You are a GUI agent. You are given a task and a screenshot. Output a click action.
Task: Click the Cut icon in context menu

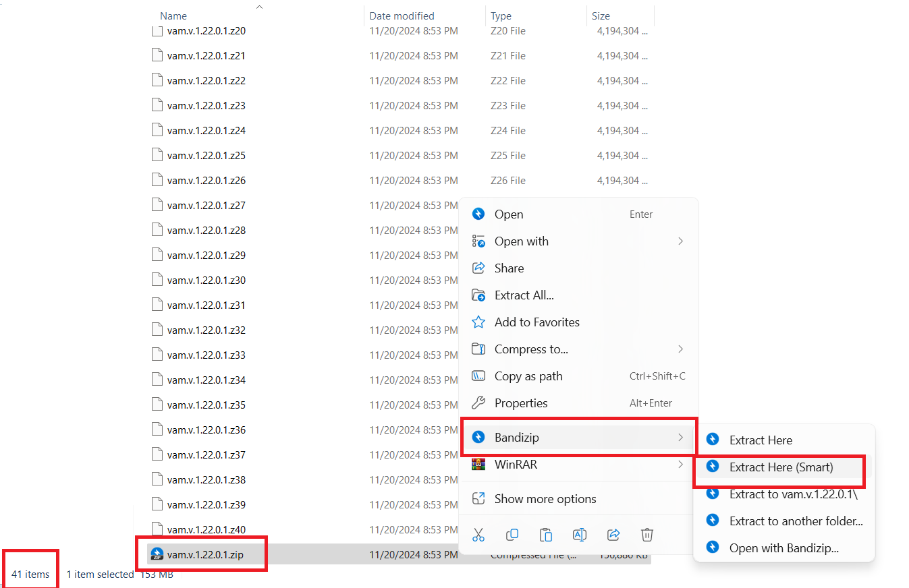pyautogui.click(x=478, y=535)
